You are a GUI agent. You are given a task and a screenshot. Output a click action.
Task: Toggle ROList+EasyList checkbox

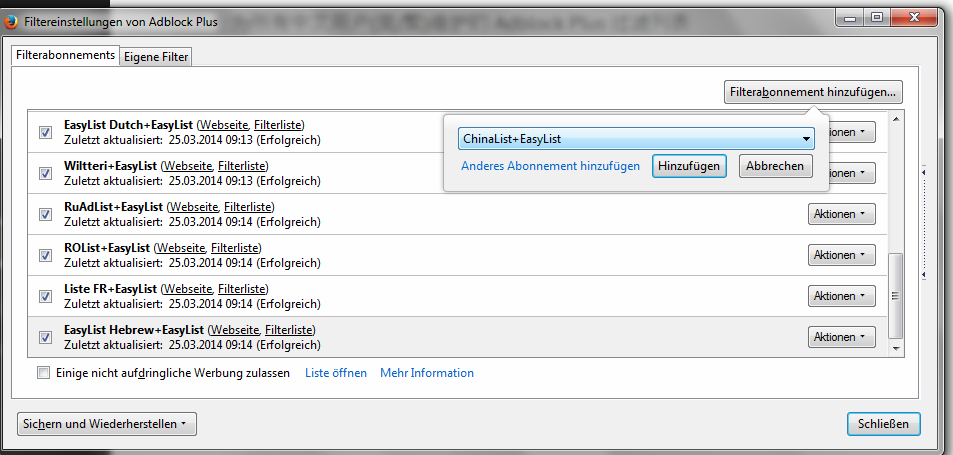pos(45,255)
